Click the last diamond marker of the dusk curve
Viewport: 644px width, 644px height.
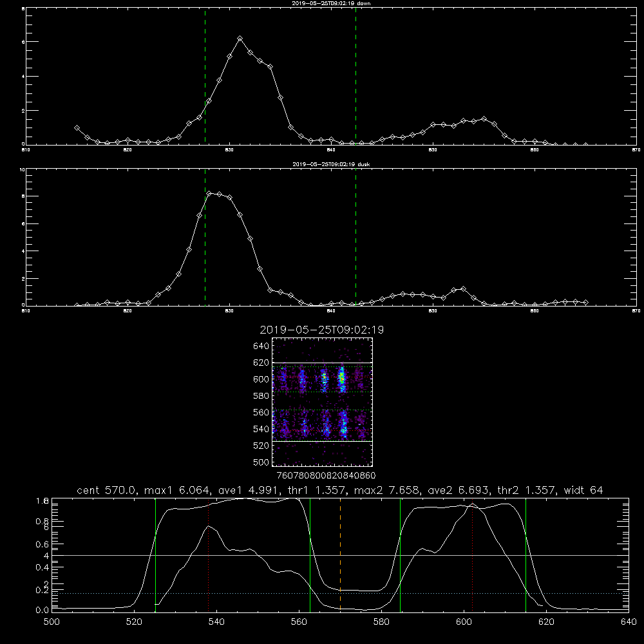point(585,302)
